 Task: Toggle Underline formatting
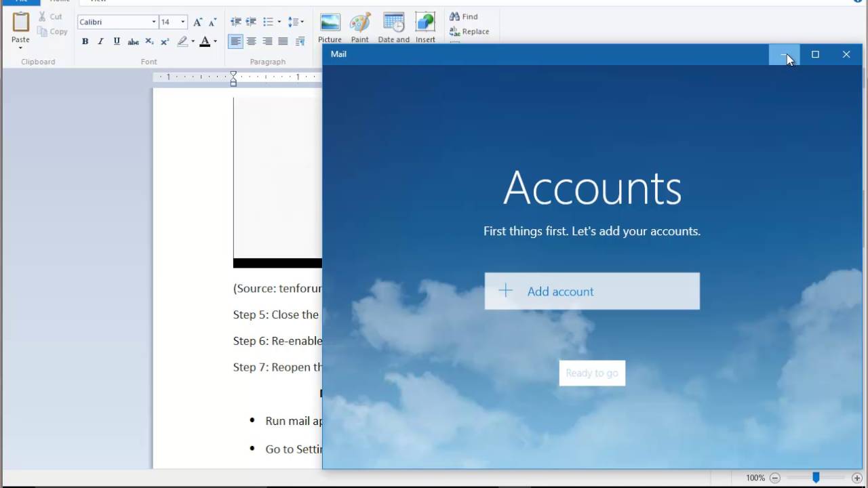[117, 41]
